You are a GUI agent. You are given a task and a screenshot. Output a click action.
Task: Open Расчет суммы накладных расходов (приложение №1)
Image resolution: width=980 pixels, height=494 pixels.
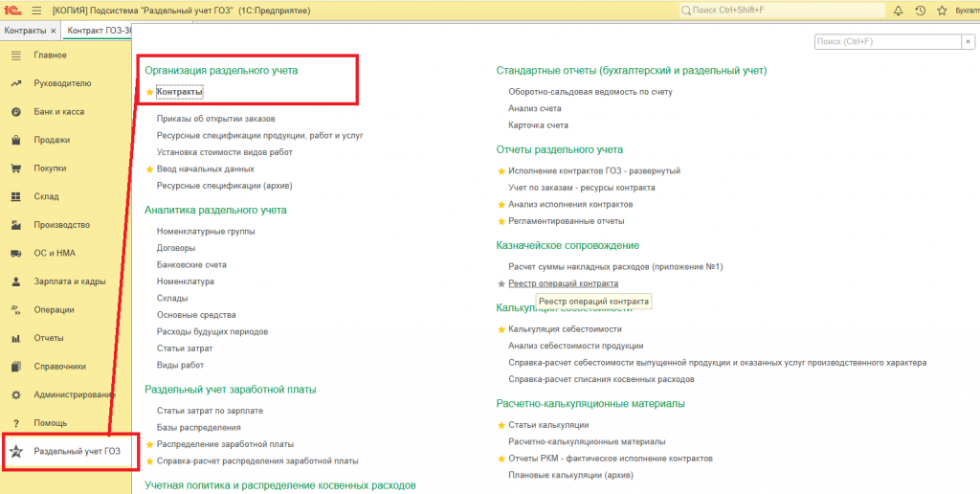tap(615, 267)
